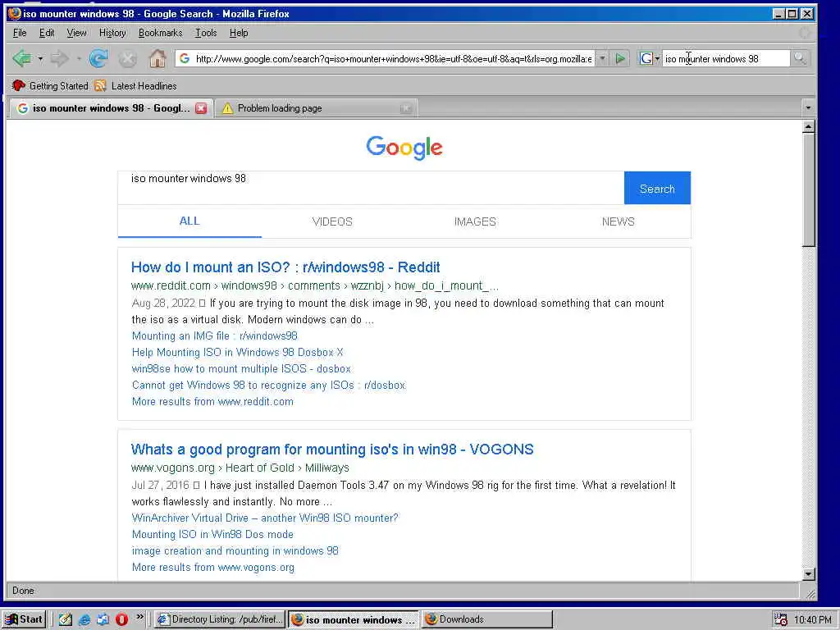The width and height of the screenshot is (840, 630).
Task: Click the 10:40 PM system clock
Action: tap(812, 620)
